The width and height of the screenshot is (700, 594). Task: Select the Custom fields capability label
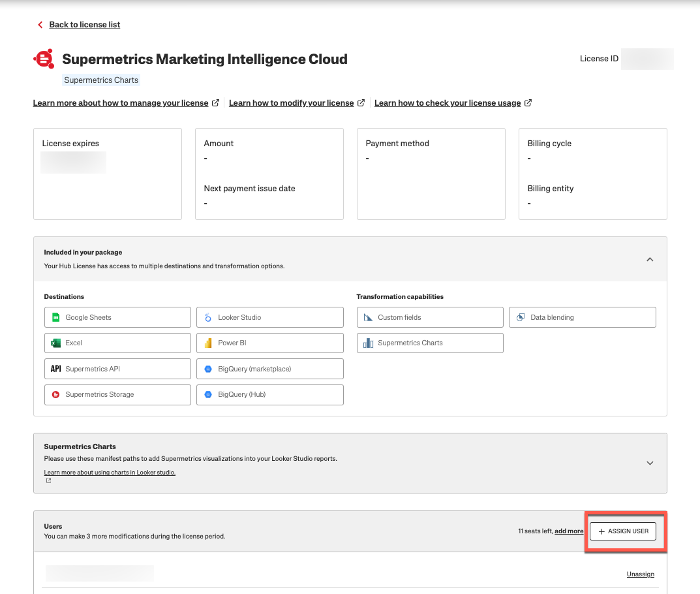[399, 317]
